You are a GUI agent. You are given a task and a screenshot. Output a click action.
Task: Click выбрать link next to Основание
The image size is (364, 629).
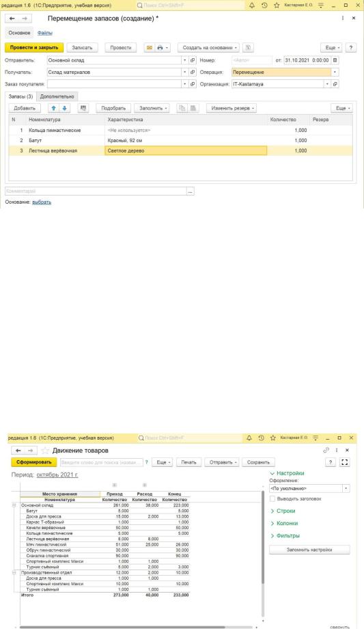(42, 202)
